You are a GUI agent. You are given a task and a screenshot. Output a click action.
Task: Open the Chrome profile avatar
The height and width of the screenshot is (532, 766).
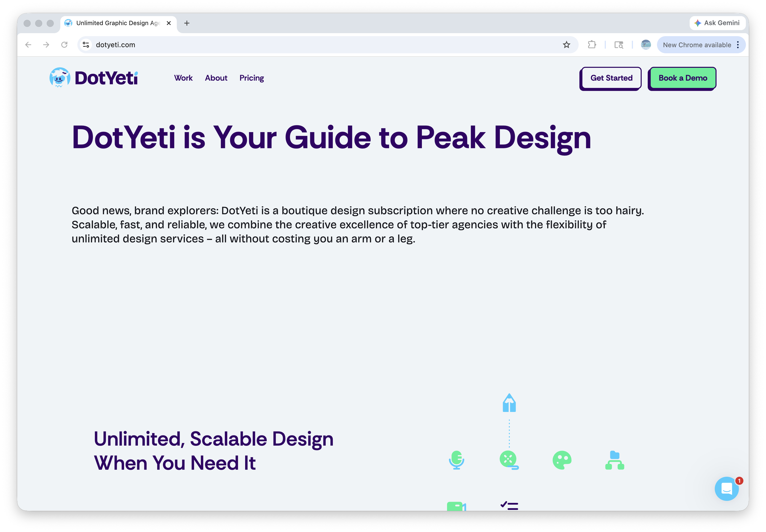click(646, 45)
